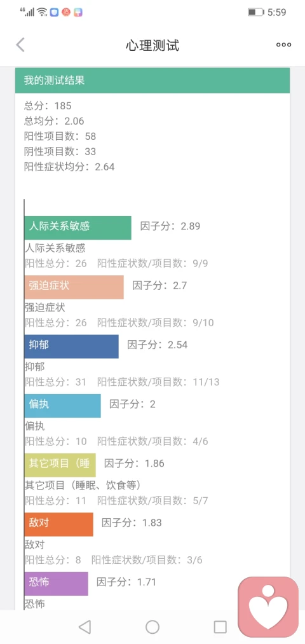
Task: Tap the recent apps square button
Action: point(220,627)
